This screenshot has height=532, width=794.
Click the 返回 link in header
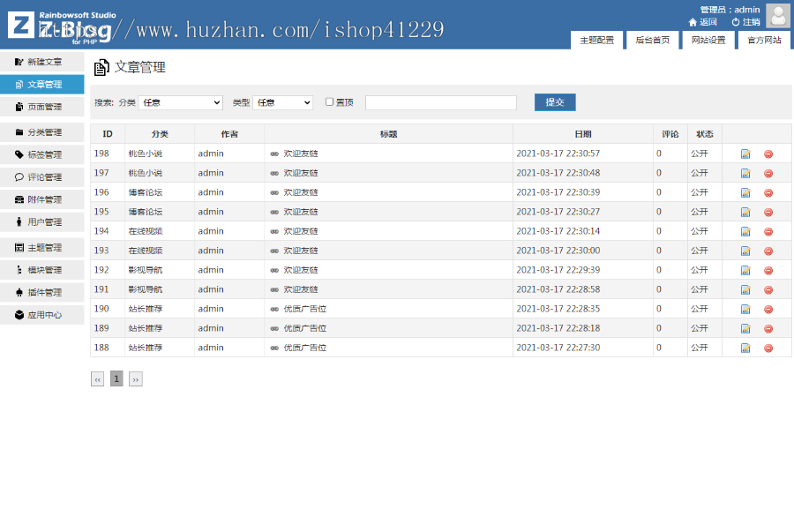tap(703, 22)
